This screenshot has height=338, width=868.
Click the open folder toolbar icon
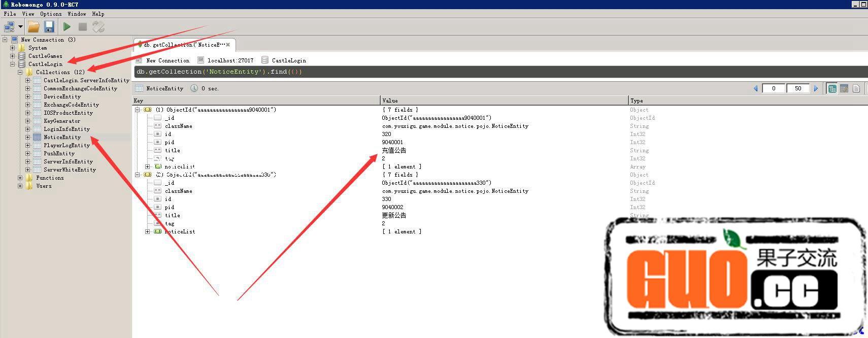tap(34, 27)
